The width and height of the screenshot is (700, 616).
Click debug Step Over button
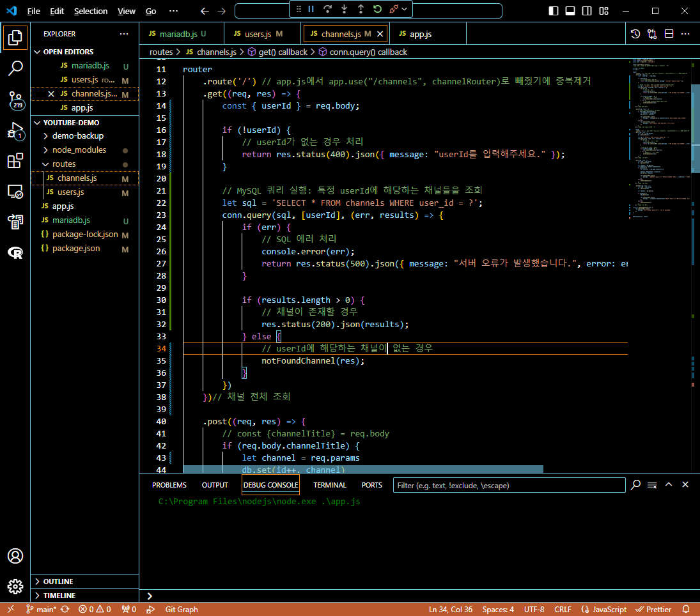pyautogui.click(x=328, y=9)
